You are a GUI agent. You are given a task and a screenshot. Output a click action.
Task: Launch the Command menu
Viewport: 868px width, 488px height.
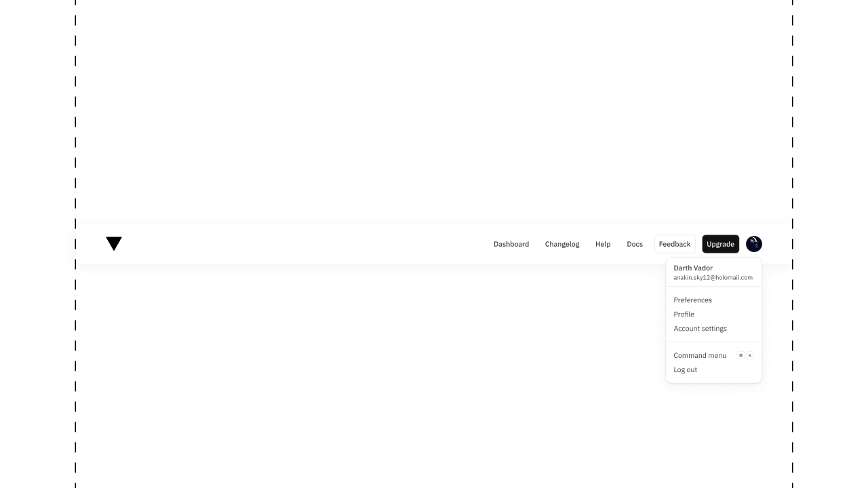coord(700,355)
